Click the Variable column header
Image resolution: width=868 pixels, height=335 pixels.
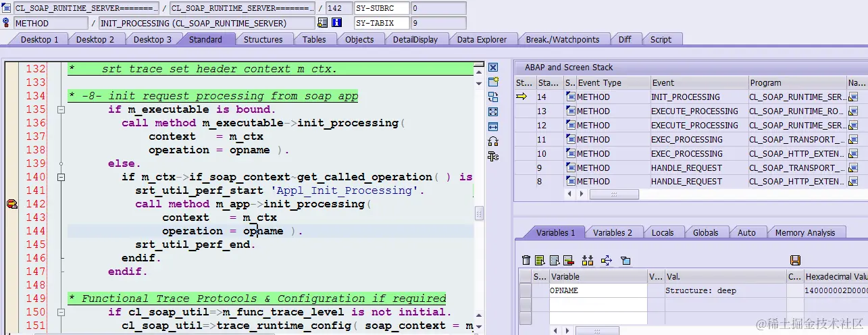tap(598, 276)
